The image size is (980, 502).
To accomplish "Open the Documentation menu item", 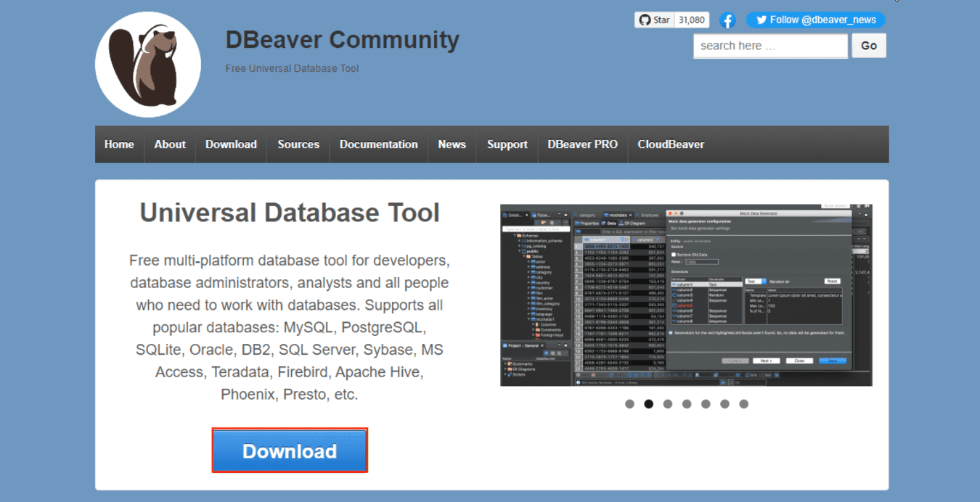I will (378, 144).
